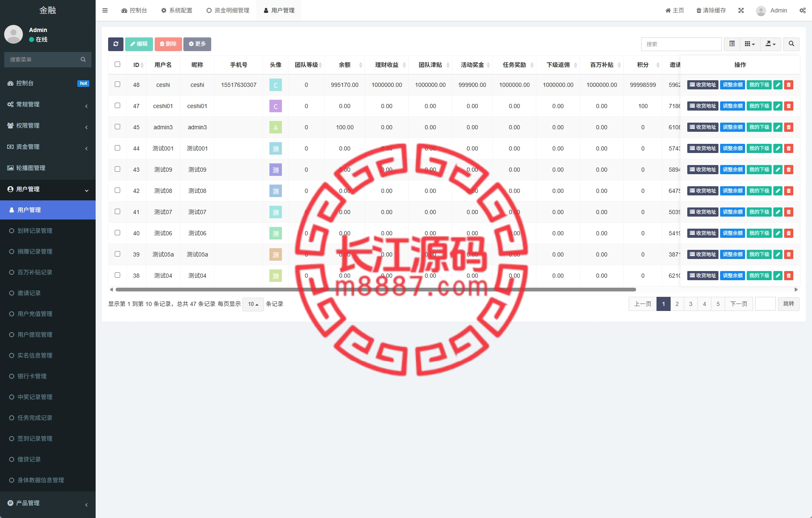Collapse the 用户管理 parent sidebar menu
This screenshot has height=518, width=812.
48,189
